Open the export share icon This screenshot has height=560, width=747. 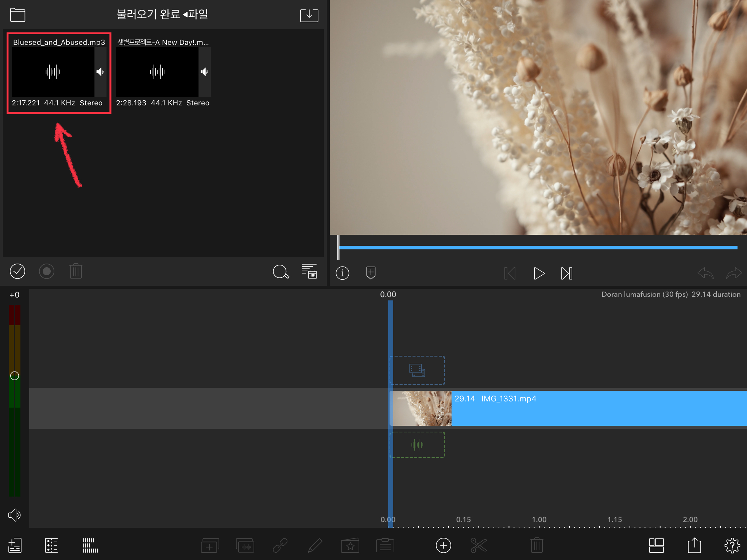[694, 545]
